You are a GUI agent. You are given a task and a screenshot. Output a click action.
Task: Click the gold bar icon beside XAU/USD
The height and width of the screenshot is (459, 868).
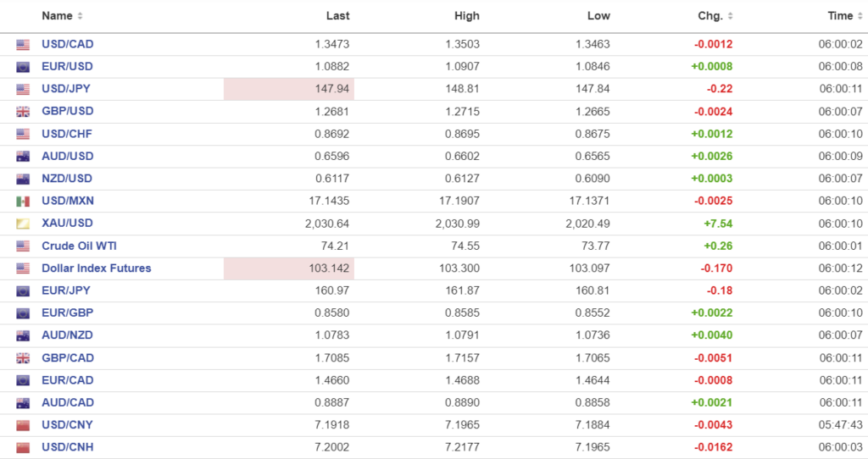[23, 224]
